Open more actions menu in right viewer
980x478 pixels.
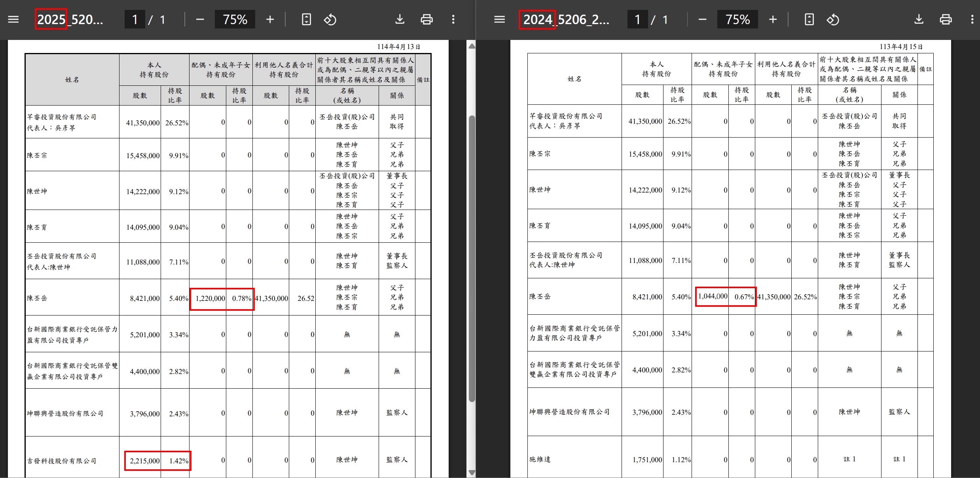tap(972, 19)
